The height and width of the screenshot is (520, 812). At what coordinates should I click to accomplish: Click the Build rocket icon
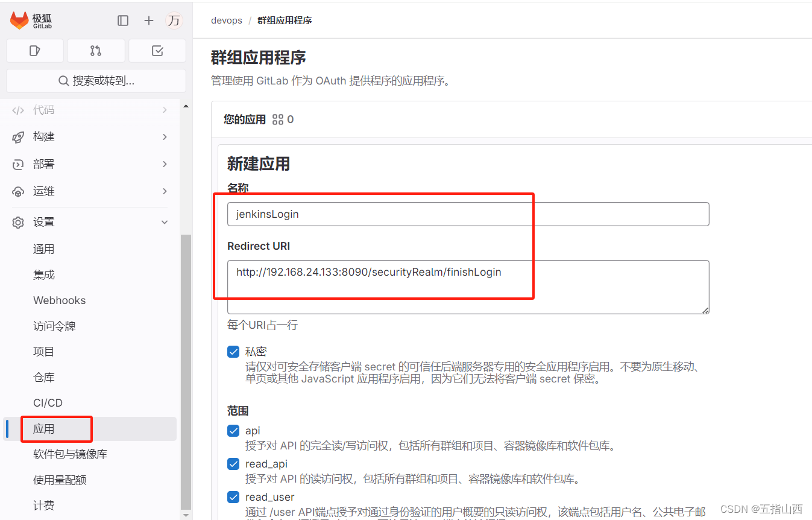[x=18, y=137]
